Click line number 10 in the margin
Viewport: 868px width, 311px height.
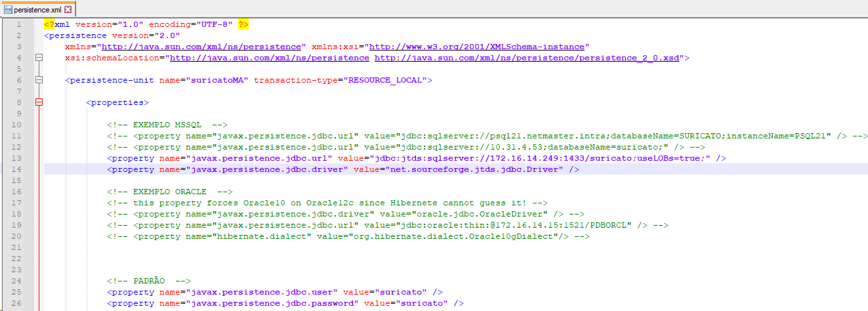click(17, 125)
